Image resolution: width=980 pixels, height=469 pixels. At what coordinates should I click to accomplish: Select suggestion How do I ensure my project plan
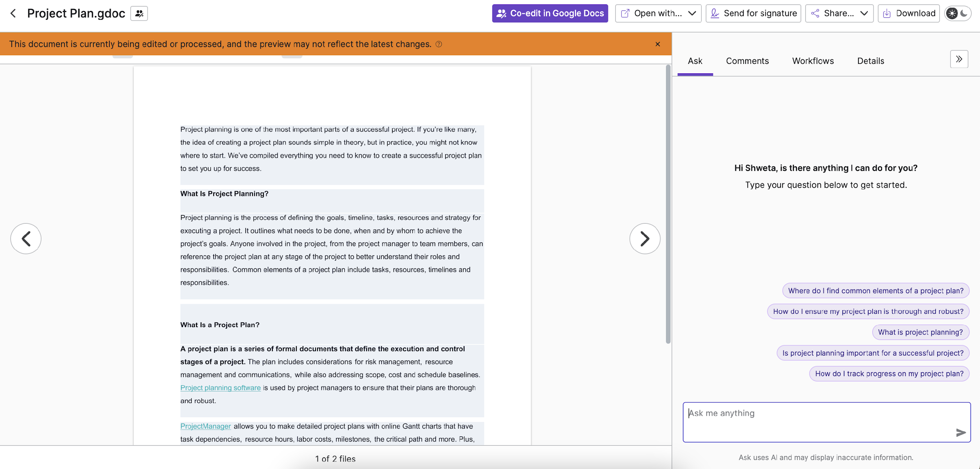pos(868,311)
